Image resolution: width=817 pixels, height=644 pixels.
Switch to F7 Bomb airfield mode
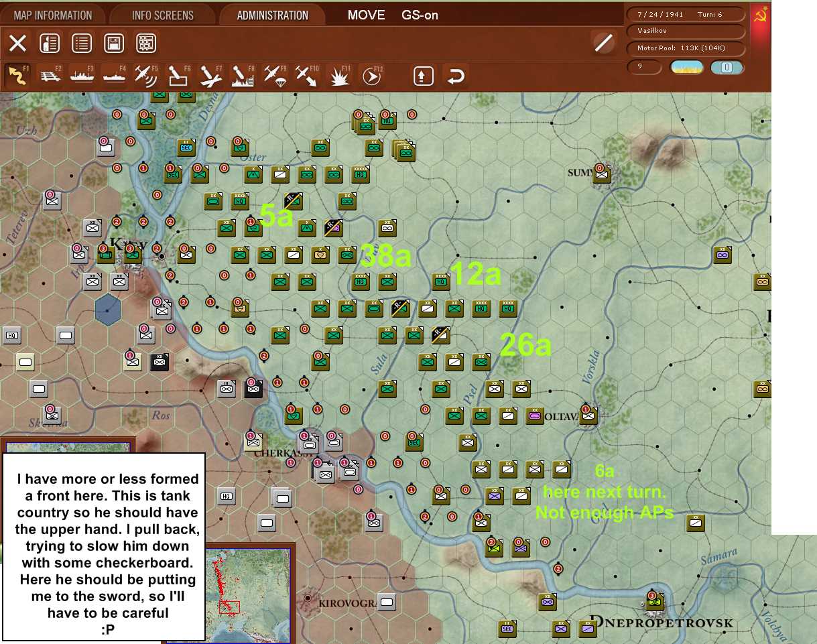pyautogui.click(x=212, y=76)
